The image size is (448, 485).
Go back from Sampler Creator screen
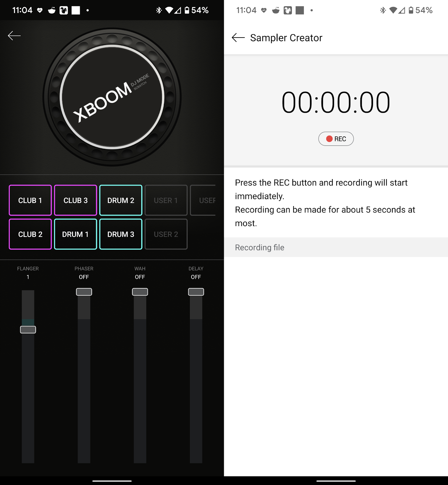pyautogui.click(x=238, y=38)
